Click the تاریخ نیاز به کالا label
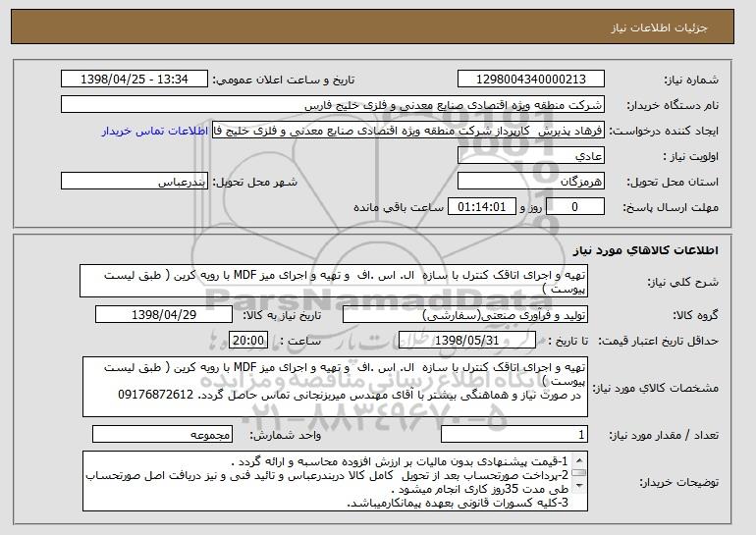This screenshot has height=535, width=756. pyautogui.click(x=282, y=315)
